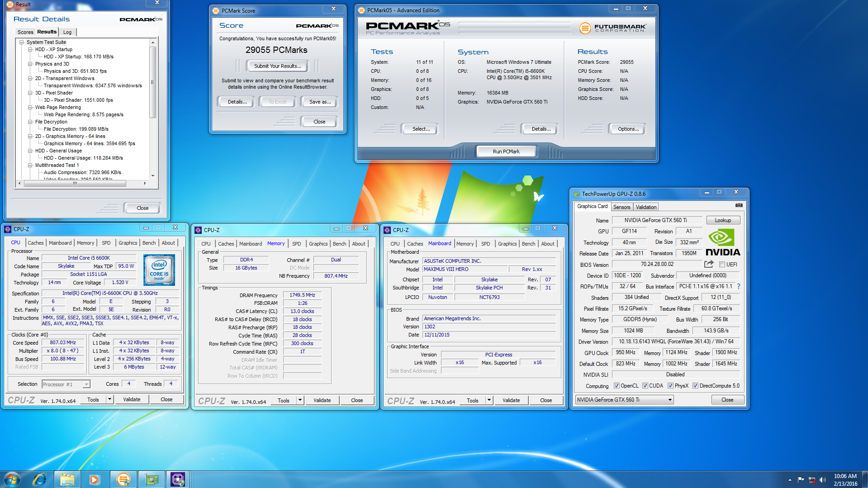
Task: Launch Internet Explorer from the taskbar
Action: (40, 479)
